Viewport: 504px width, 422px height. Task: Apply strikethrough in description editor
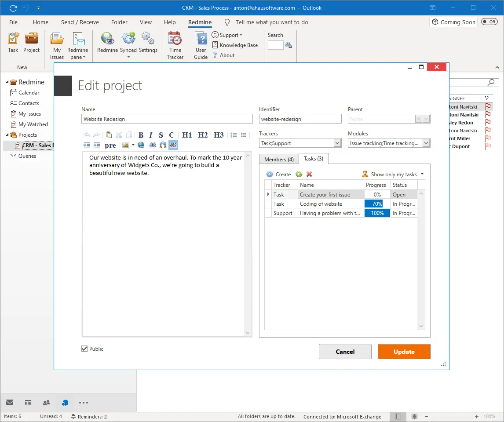pyautogui.click(x=161, y=135)
